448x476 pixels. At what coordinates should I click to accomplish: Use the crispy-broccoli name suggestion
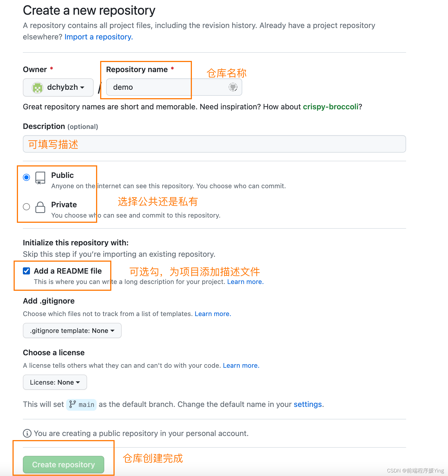click(331, 107)
